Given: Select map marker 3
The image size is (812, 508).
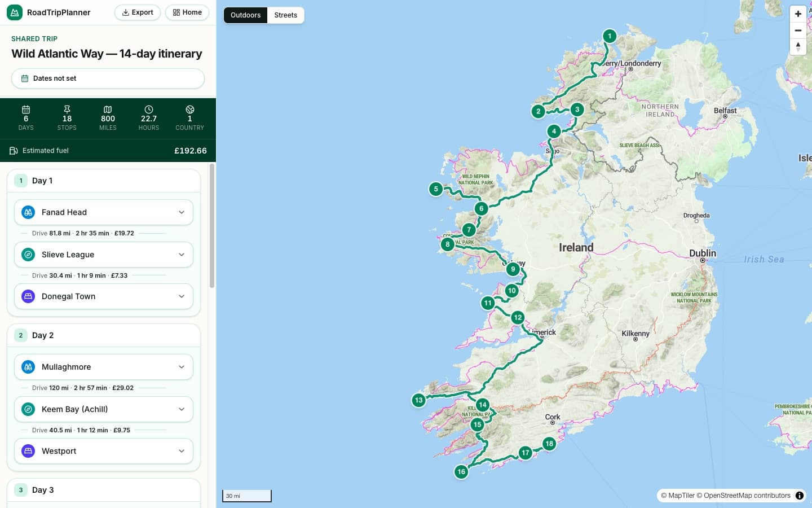Looking at the screenshot, I should [577, 110].
